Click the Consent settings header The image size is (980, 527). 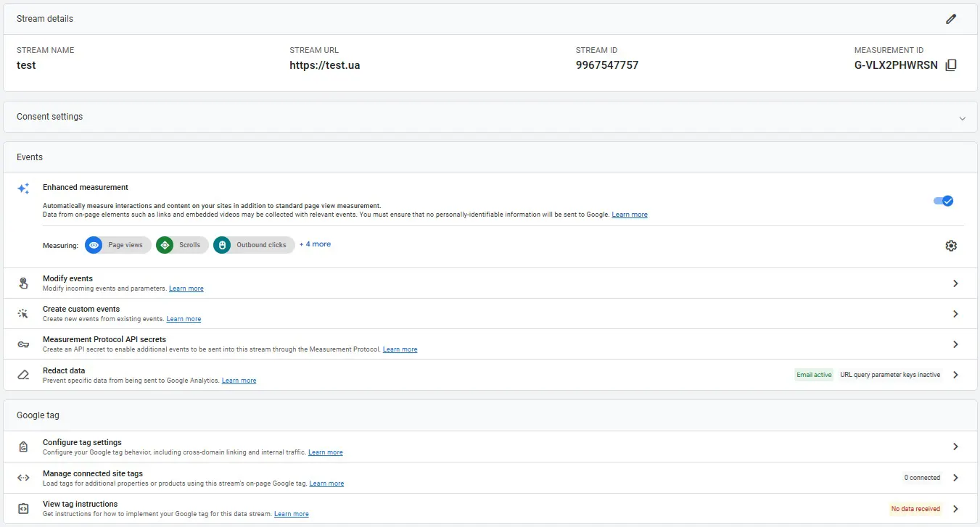pos(490,117)
